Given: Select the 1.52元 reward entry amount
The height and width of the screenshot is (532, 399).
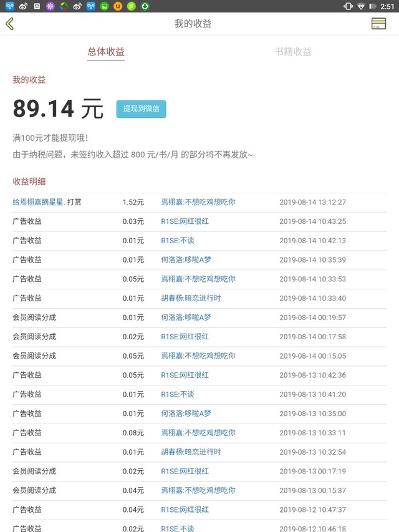Looking at the screenshot, I should coord(133,202).
